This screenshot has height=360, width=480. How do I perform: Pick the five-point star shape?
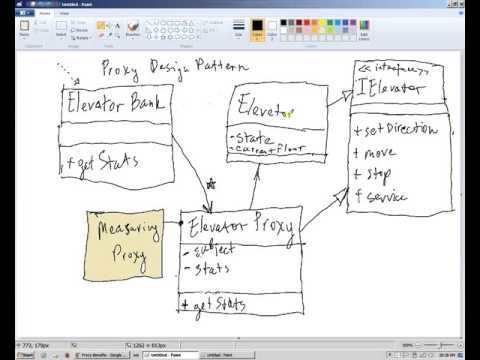(x=163, y=37)
